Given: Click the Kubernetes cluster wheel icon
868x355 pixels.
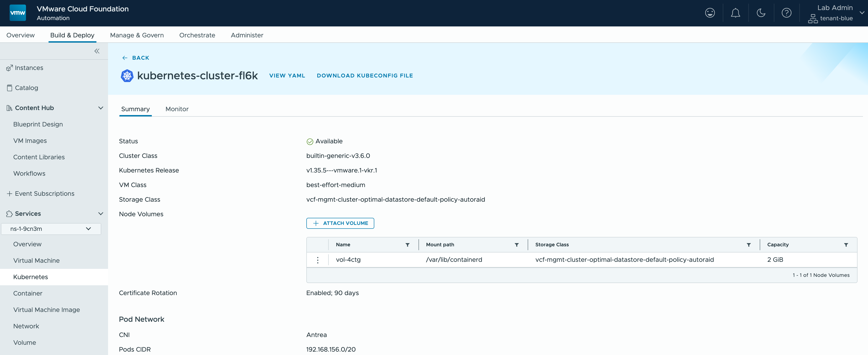Looking at the screenshot, I should tap(127, 75).
